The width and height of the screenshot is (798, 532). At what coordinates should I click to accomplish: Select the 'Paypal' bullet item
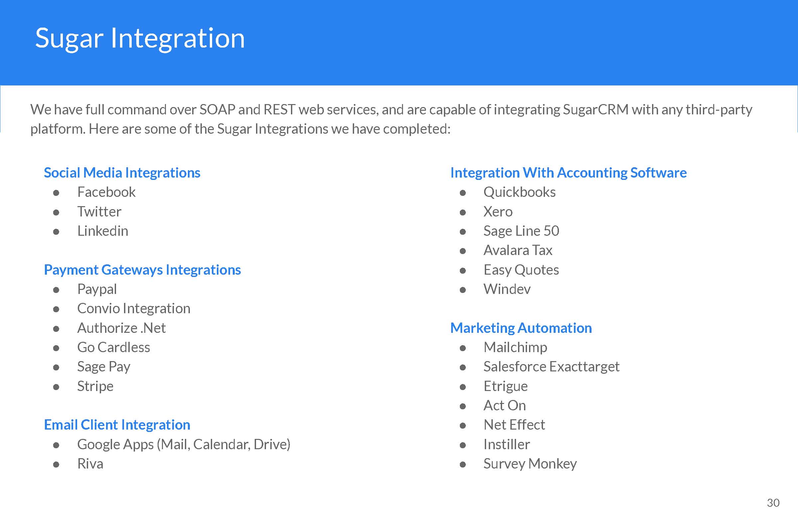(97, 289)
